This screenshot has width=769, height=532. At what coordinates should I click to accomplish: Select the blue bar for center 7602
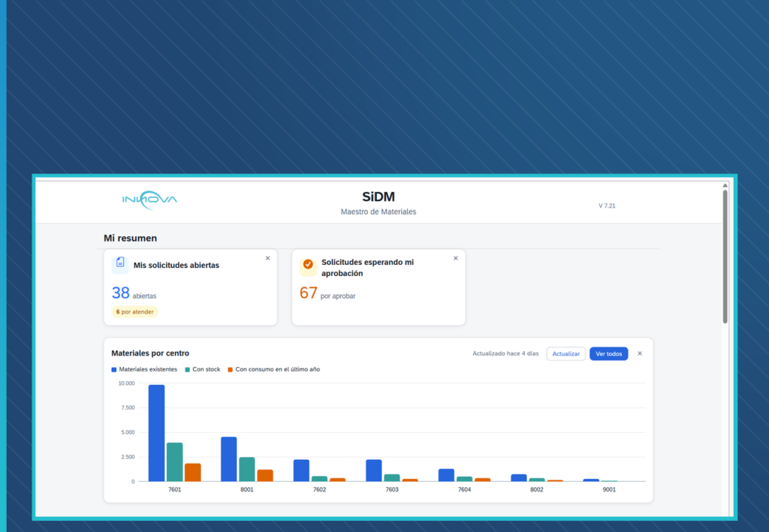(302, 470)
